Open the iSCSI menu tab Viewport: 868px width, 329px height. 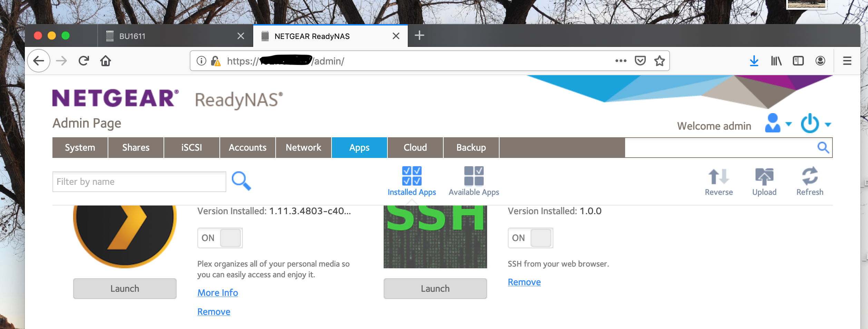point(192,148)
